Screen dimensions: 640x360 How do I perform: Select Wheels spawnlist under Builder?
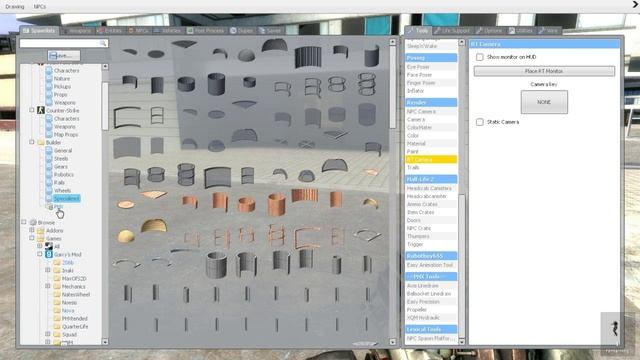[62, 190]
